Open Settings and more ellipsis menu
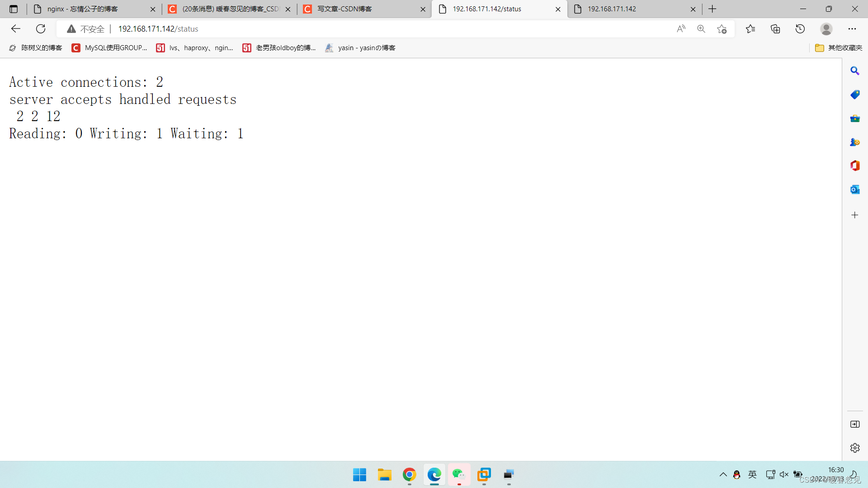Viewport: 868px width, 488px height. click(x=852, y=29)
